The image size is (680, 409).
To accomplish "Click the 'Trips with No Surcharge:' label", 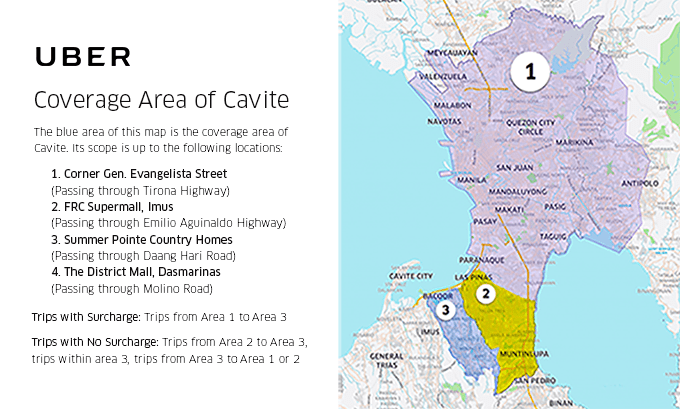I will pos(95,342).
